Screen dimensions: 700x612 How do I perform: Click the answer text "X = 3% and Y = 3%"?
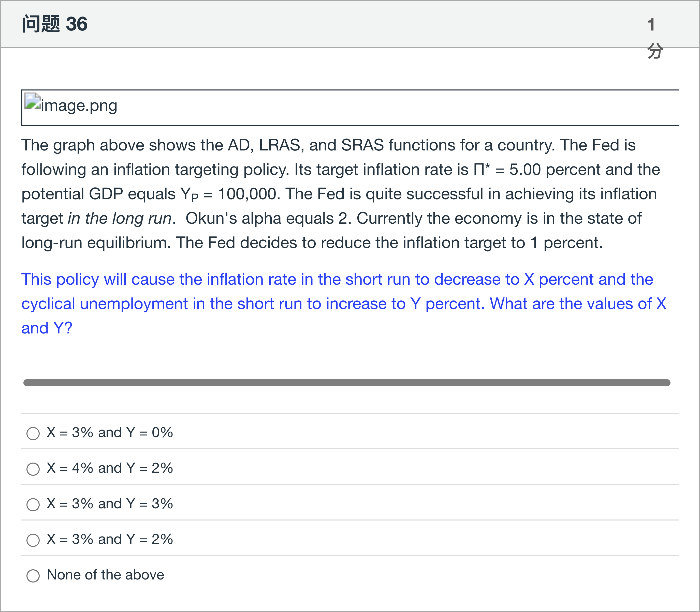tap(110, 504)
